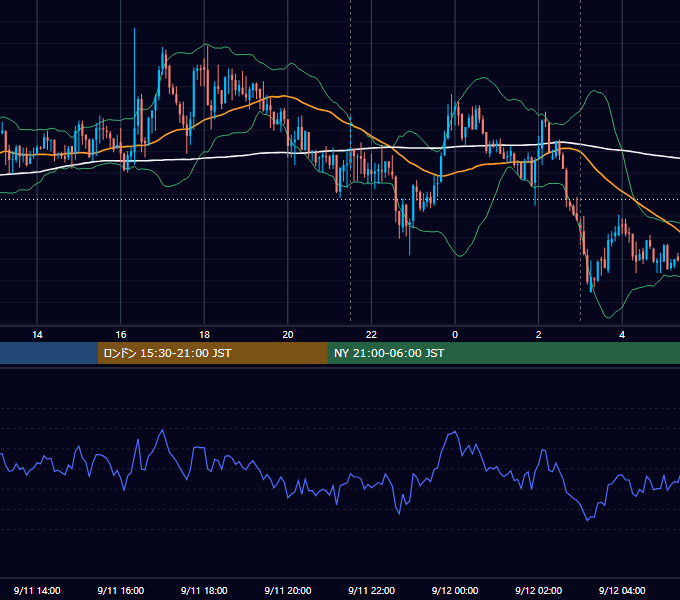
Task: Click the 9/12 00:00 time label
Action: pyautogui.click(x=455, y=590)
